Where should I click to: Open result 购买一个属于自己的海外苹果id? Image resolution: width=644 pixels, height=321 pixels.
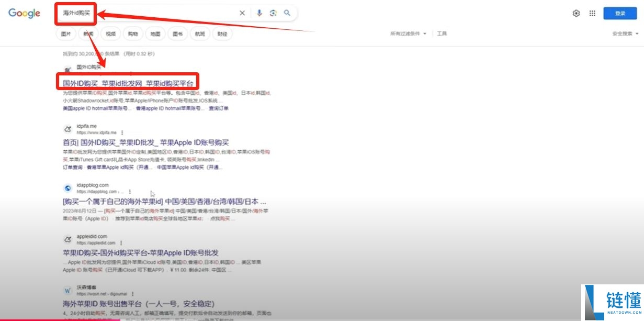tap(165, 201)
